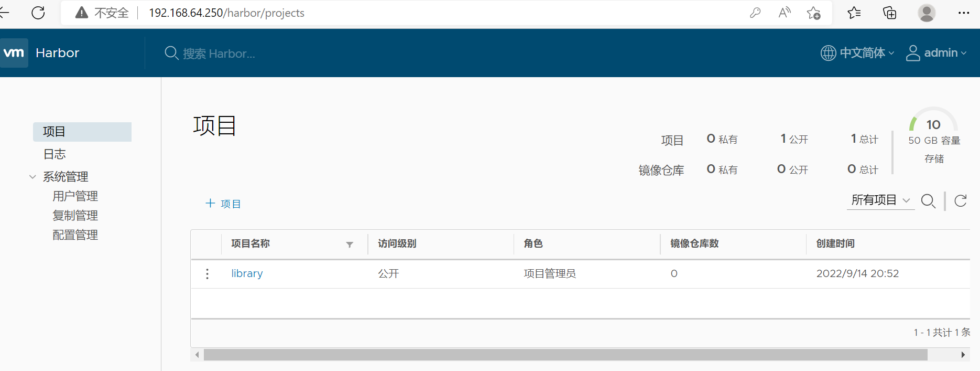The width and height of the screenshot is (980, 371).
Task: Click the 项目管理员 role cell
Action: coord(550,273)
